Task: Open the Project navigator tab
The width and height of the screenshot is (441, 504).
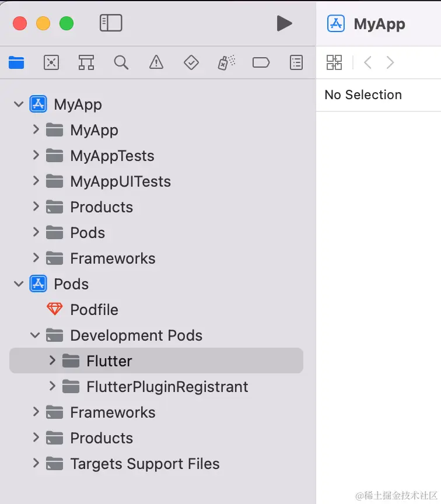Action: click(16, 62)
